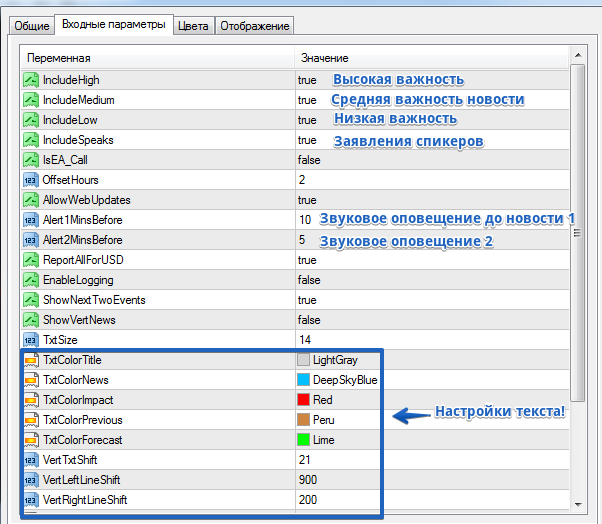
Task: Toggle IsEA_Call false value
Action: point(309,160)
